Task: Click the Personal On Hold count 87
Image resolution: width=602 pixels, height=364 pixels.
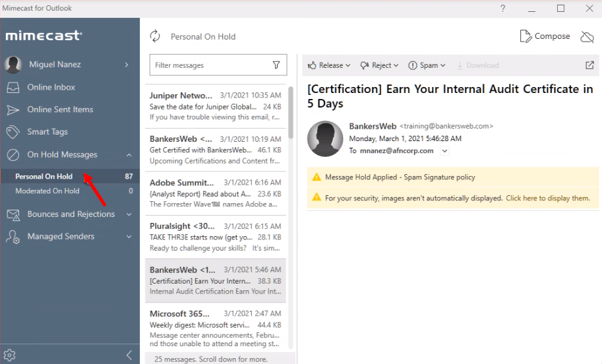Action: 129,176
